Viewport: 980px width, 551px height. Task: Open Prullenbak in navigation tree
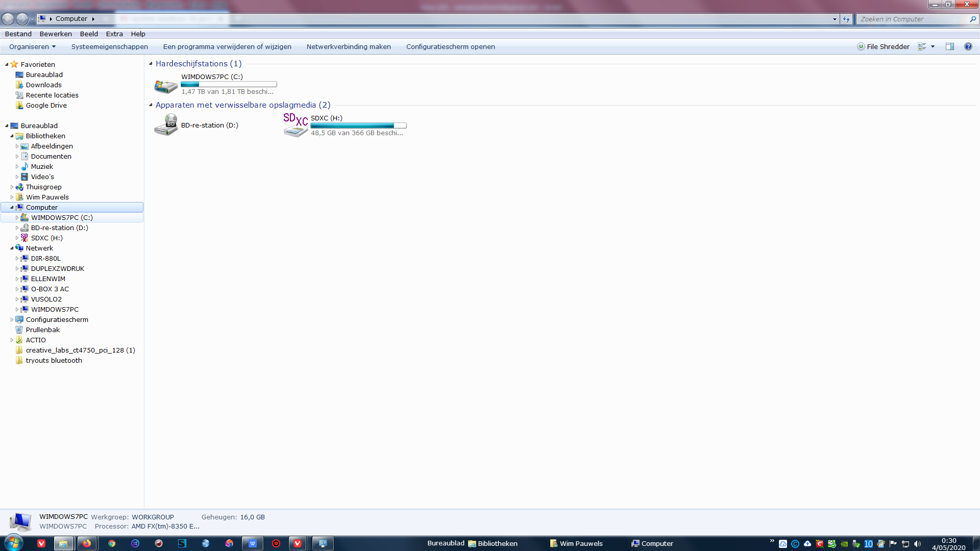point(43,330)
